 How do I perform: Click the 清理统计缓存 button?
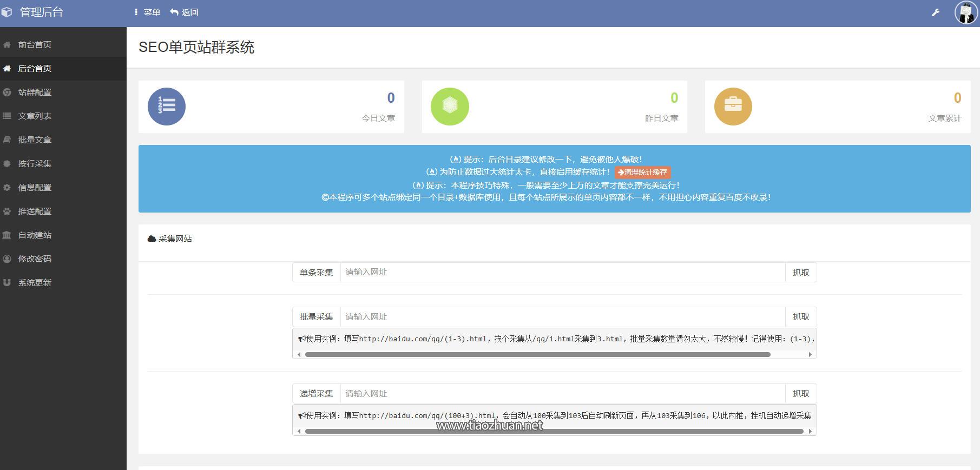click(x=642, y=173)
